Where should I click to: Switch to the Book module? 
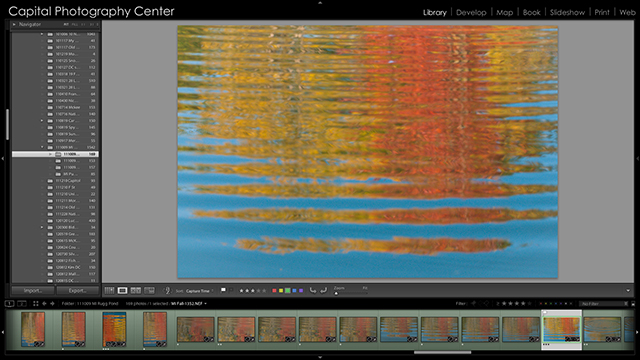[x=531, y=12]
